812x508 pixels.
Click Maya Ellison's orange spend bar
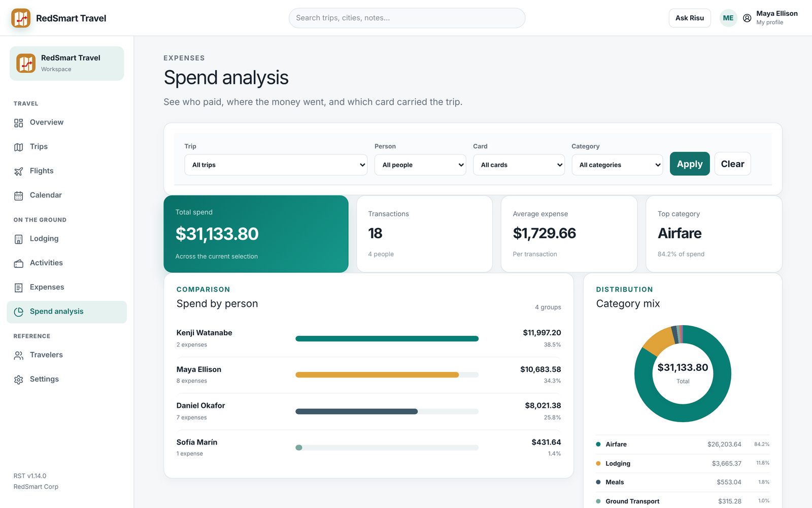point(377,375)
